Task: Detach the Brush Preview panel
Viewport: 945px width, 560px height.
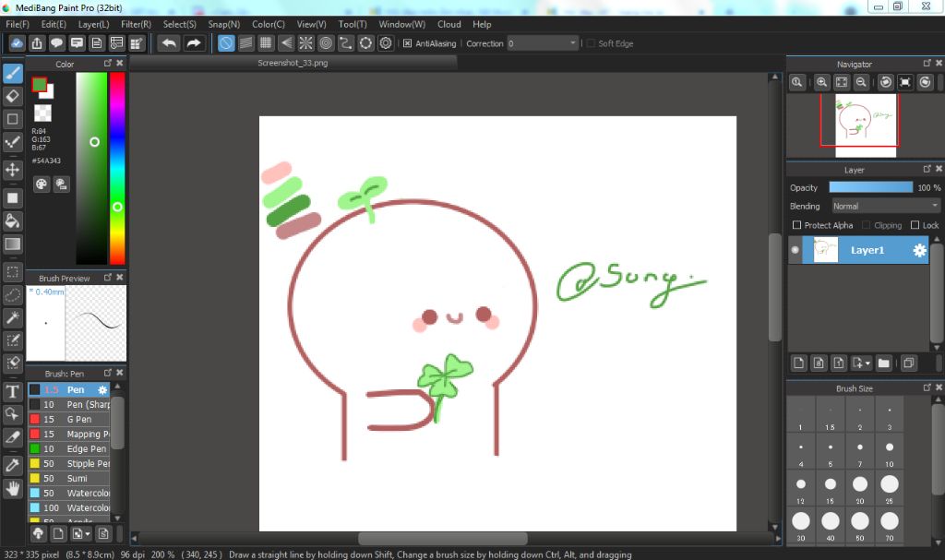Action: coord(107,278)
